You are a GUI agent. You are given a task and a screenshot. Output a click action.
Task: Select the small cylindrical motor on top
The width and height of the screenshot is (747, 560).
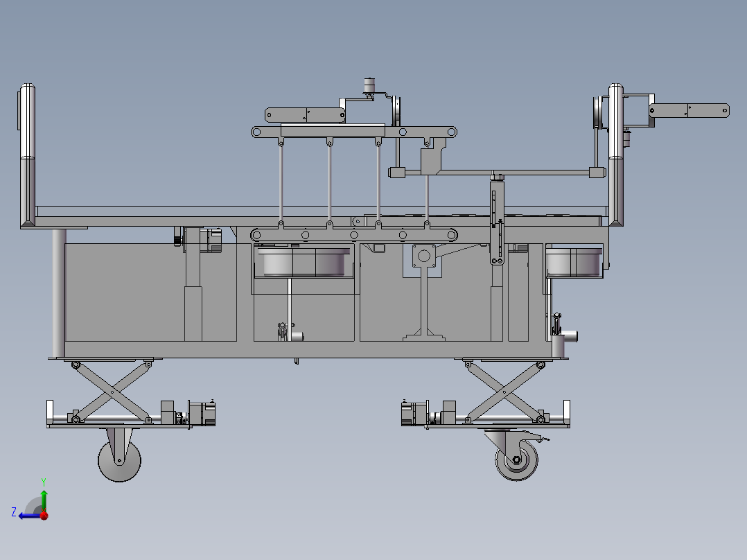369,86
